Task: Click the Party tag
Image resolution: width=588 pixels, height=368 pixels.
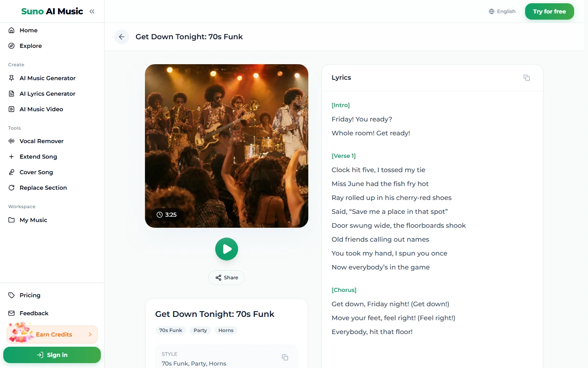Action: [200, 330]
